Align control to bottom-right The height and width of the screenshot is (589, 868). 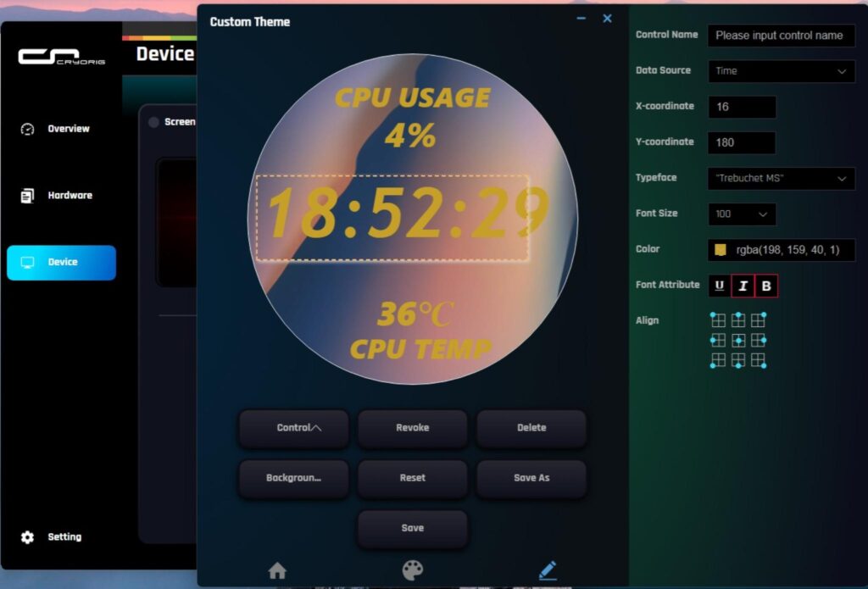(759, 360)
